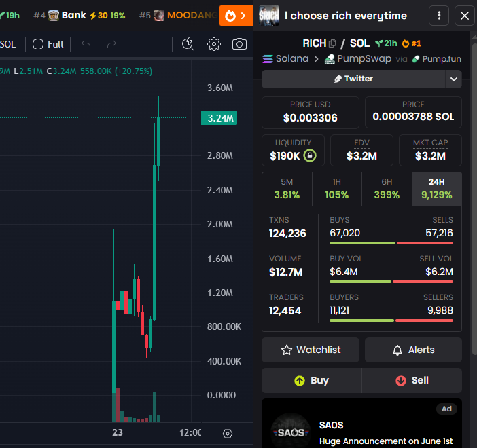Select the 24H timeframe tab
Screen dimensions: 477x448
coord(436,189)
